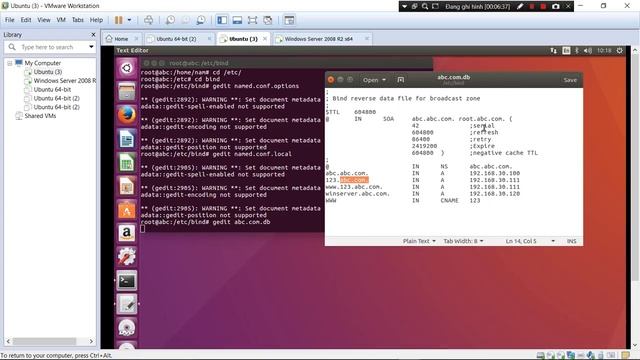Open the Plain Text language dropdown
The height and width of the screenshot is (360, 640).
point(419,241)
